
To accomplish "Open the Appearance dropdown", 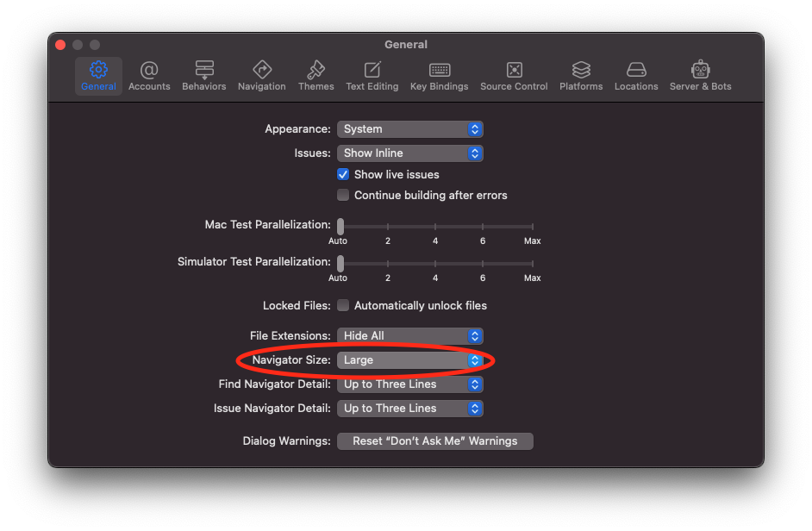I will click(409, 129).
